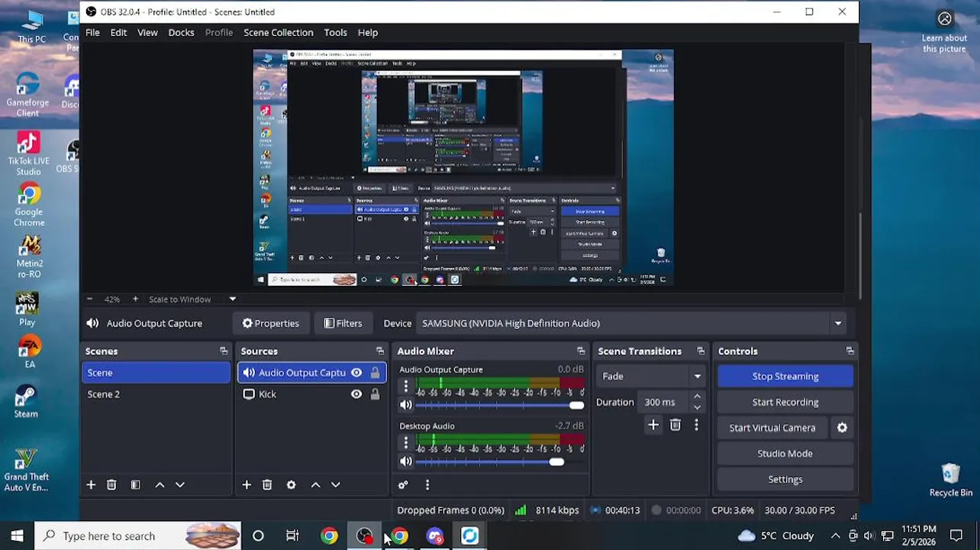Open the File menu

92,33
